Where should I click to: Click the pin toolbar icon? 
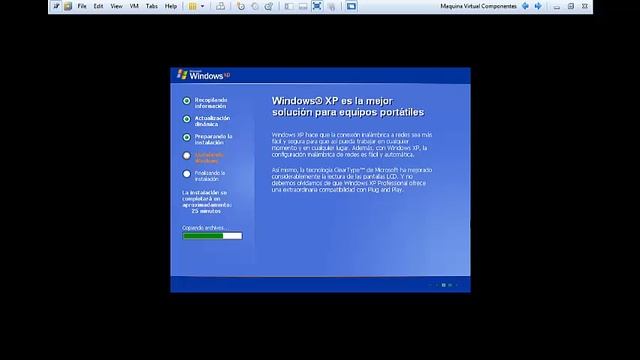click(56, 6)
